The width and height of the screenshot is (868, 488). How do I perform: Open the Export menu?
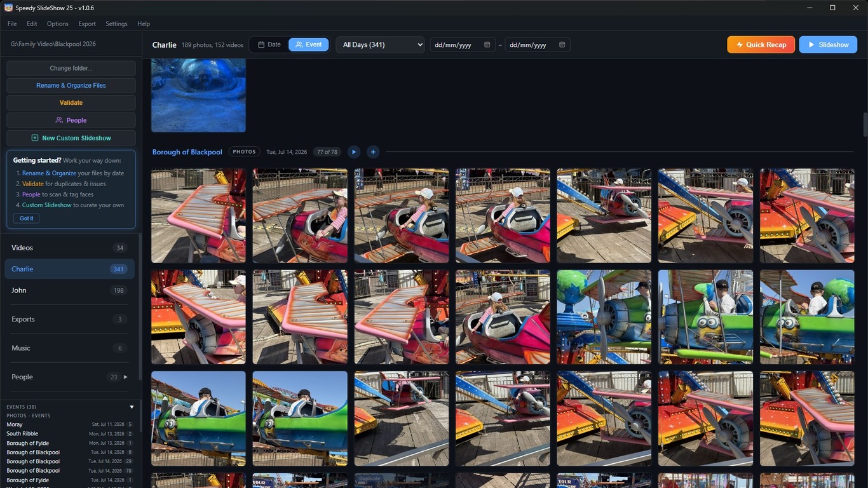click(87, 24)
